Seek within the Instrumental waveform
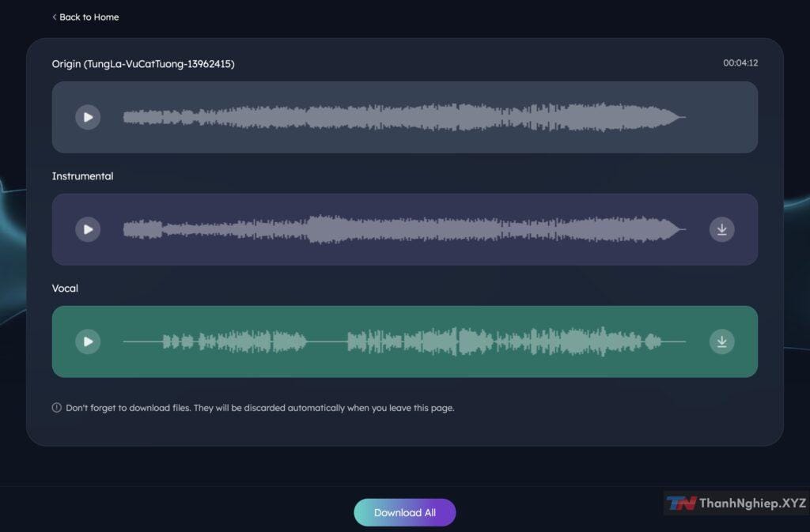The width and height of the screenshot is (810, 532). (404, 229)
